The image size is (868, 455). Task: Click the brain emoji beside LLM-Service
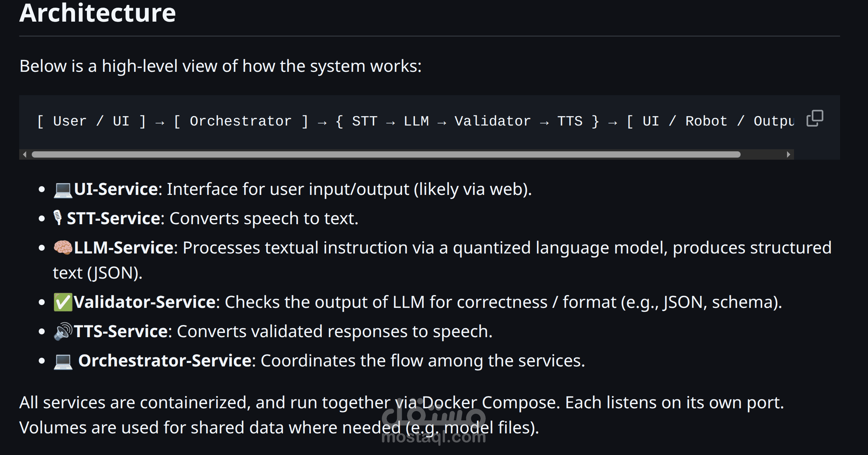pyautogui.click(x=63, y=248)
